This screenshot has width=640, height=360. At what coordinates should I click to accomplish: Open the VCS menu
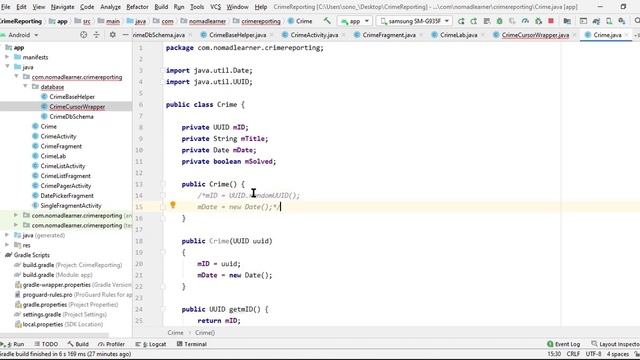215,7
